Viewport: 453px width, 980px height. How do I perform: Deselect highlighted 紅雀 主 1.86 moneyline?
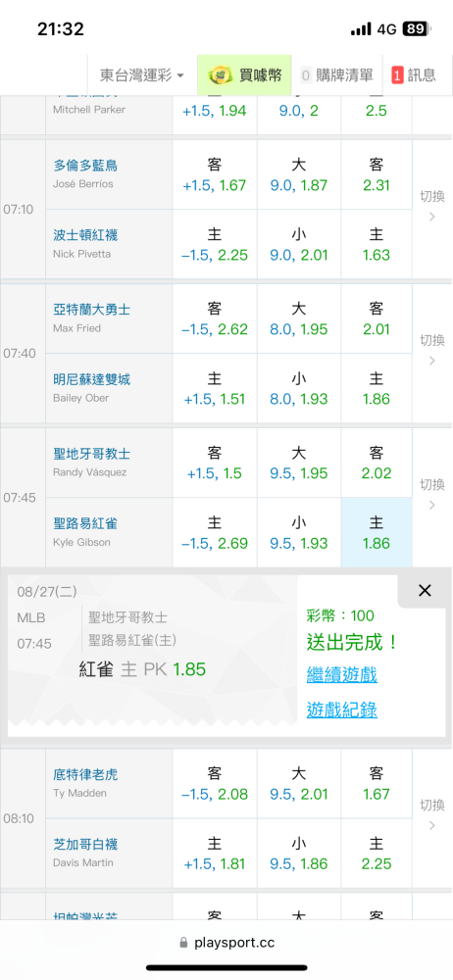click(377, 532)
